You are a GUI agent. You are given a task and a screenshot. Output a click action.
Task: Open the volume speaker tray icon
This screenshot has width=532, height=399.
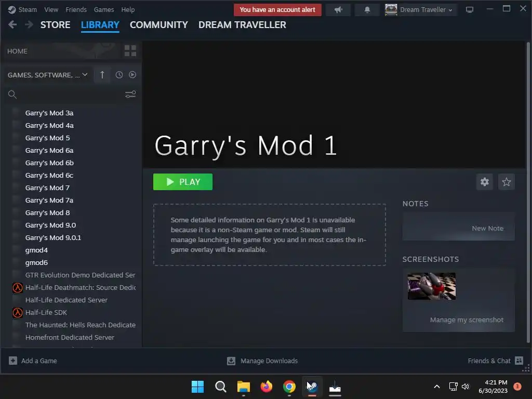click(x=465, y=387)
